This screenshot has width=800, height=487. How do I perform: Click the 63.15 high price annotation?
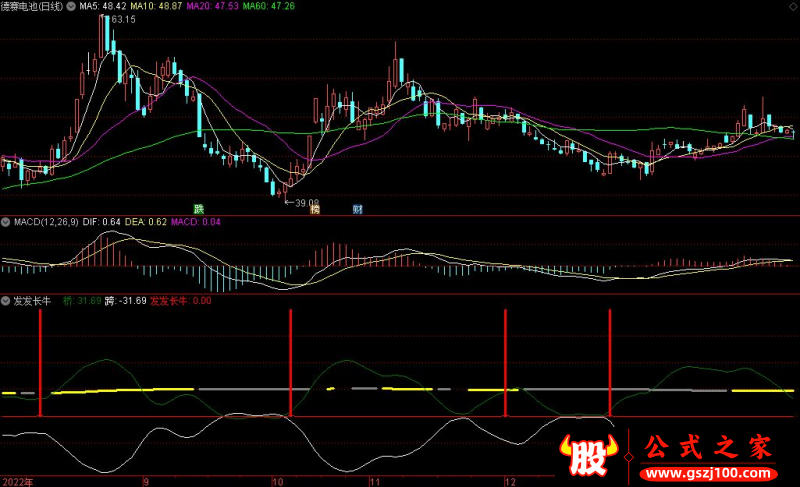(123, 20)
